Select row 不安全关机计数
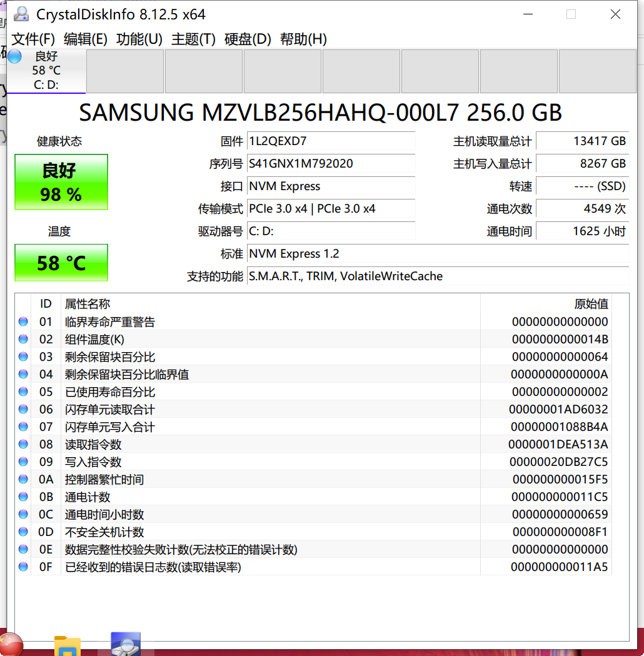 (313, 532)
